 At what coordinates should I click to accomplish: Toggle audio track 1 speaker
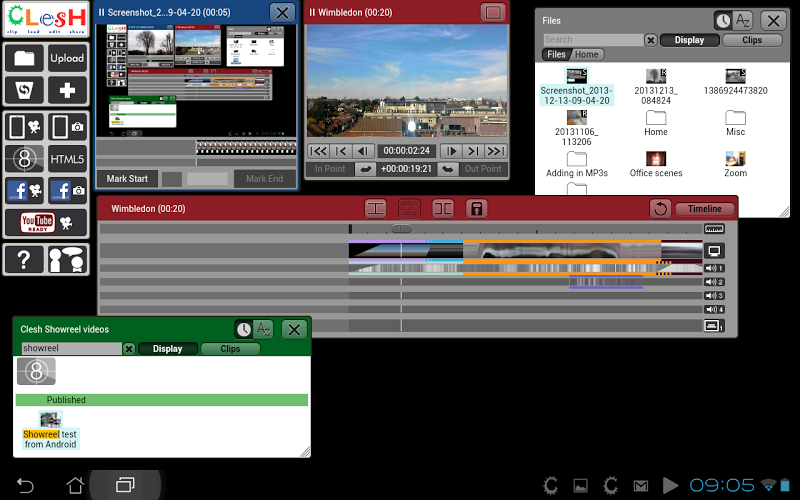pos(714,268)
